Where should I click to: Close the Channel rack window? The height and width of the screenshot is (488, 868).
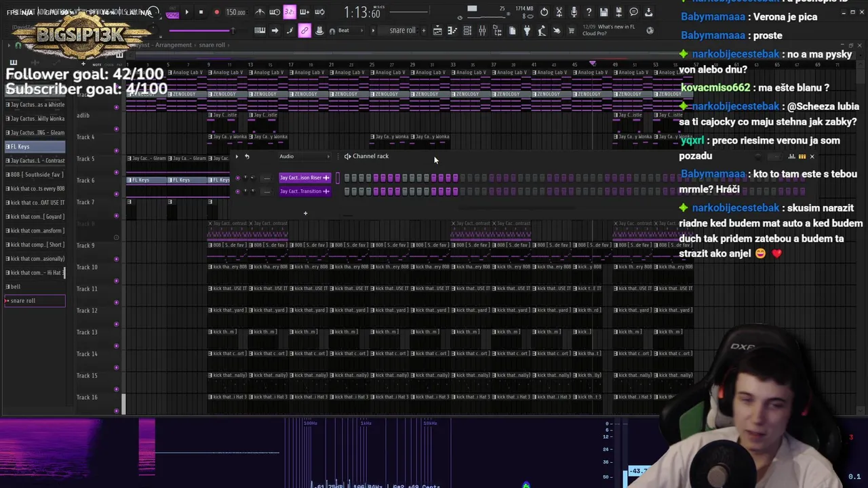[x=812, y=157]
